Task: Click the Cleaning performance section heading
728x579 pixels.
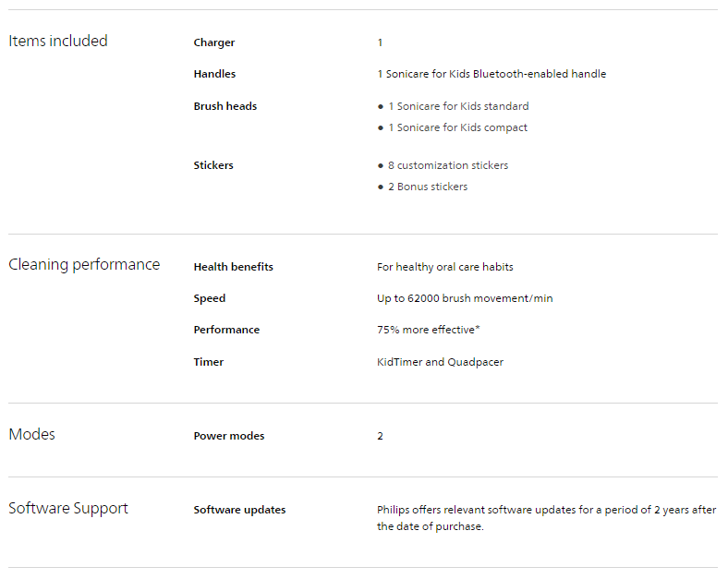Action: click(x=84, y=265)
